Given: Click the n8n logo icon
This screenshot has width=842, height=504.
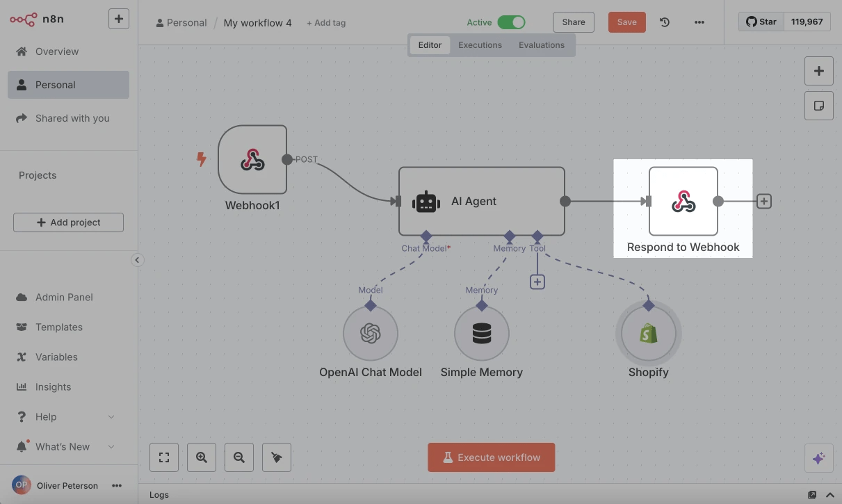Looking at the screenshot, I should coord(23,19).
